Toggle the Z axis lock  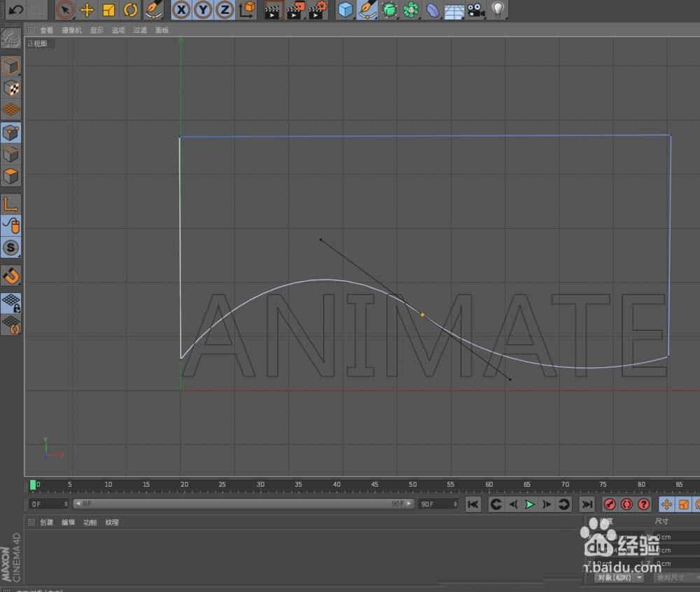[x=223, y=10]
